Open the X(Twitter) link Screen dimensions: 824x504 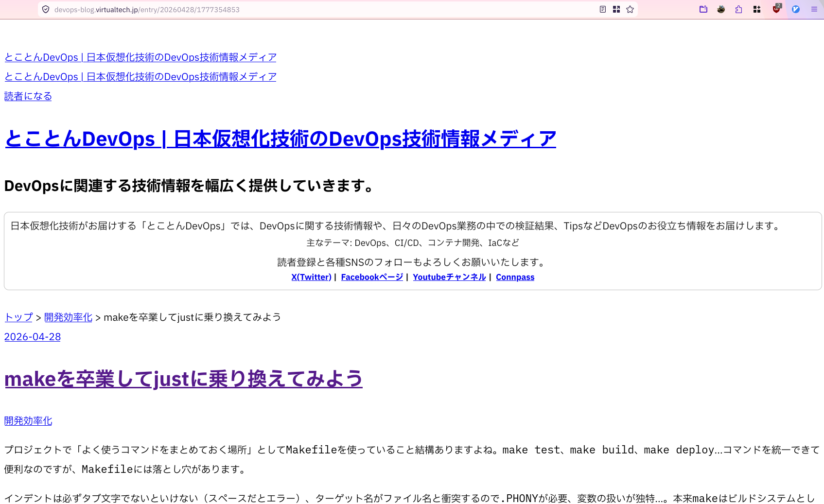pos(311,277)
